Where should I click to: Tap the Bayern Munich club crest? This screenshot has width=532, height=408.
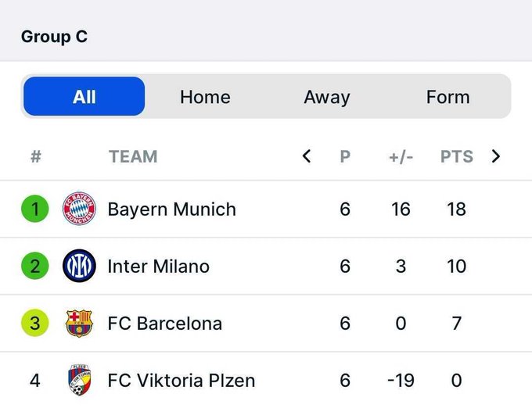pos(79,209)
